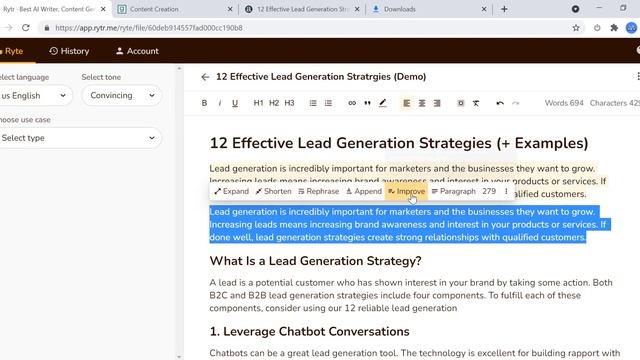Align text right
640x360 pixels.
[x=437, y=103]
